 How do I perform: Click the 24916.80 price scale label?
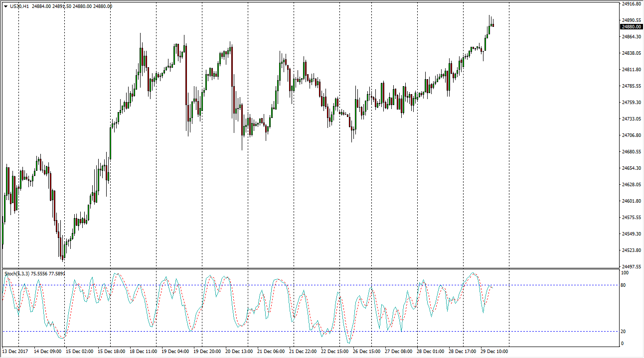[x=631, y=4]
